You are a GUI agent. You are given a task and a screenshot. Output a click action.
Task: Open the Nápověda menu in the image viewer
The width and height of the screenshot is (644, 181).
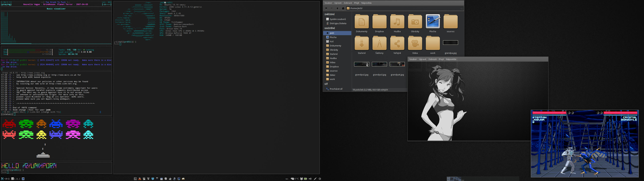tap(451, 59)
